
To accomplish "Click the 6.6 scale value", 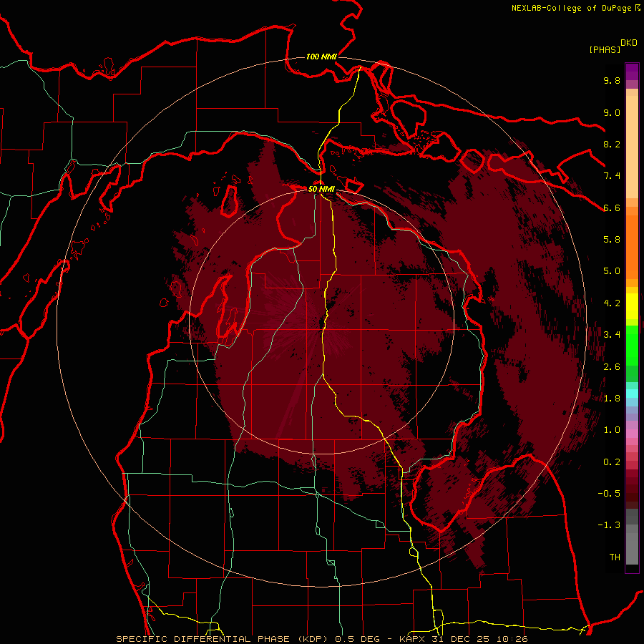I will (612, 208).
